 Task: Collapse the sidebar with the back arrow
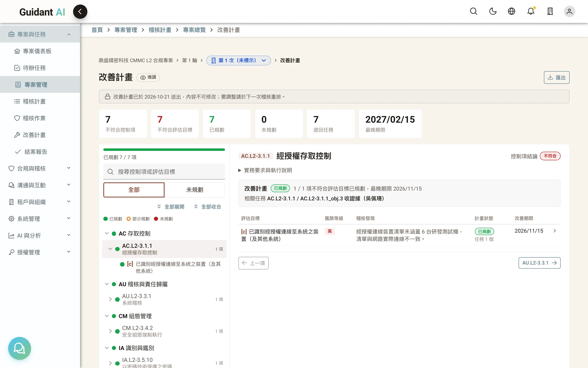tap(80, 11)
